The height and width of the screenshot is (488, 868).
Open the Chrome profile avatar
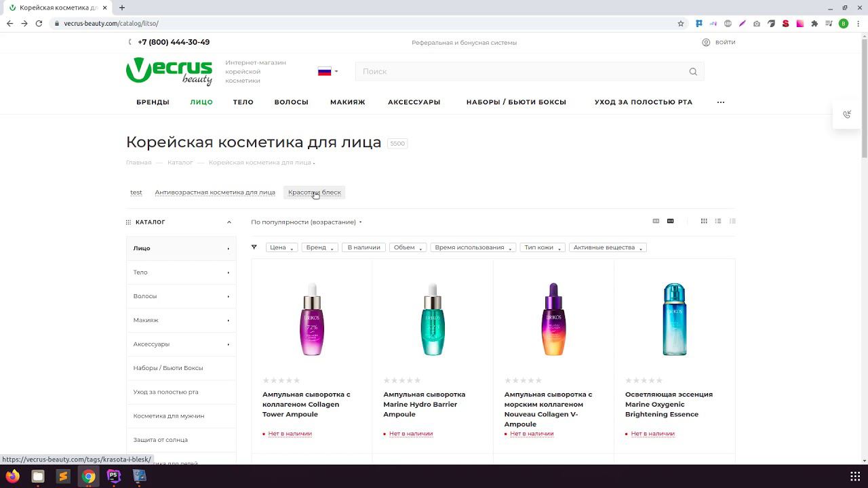[844, 23]
